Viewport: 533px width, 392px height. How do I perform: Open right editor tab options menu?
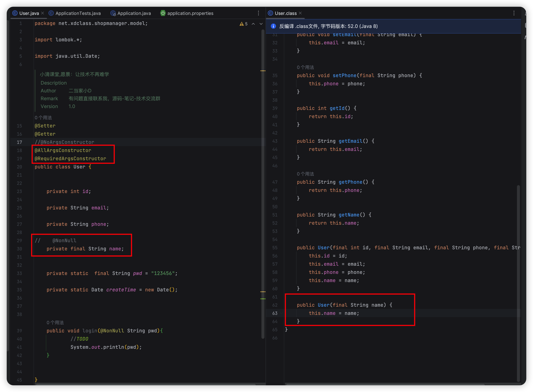pos(514,13)
